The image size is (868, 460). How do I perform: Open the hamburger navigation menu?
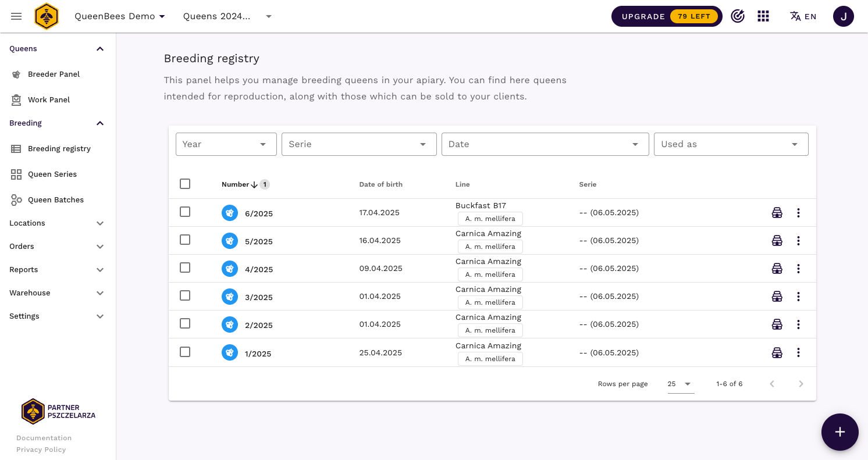click(16, 16)
